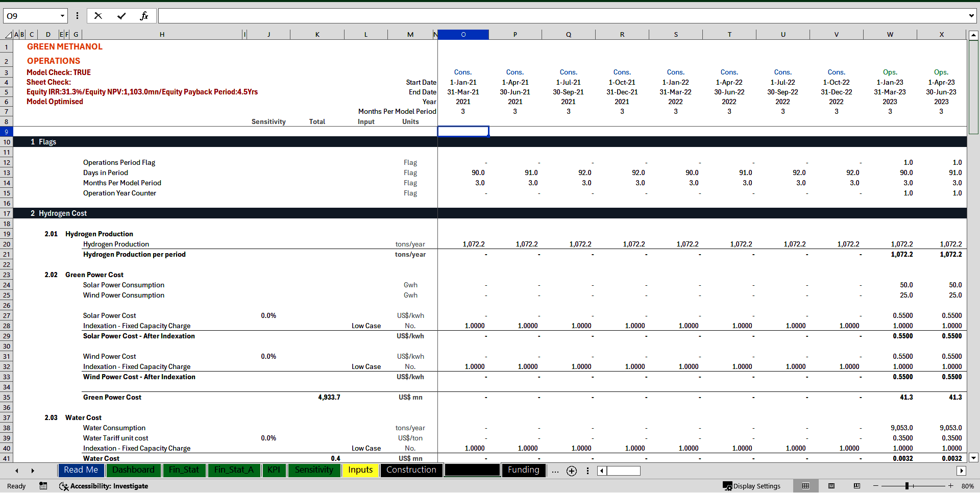Click the Insert Function fx icon
Screen dimensions: 980x493
pyautogui.click(x=144, y=16)
